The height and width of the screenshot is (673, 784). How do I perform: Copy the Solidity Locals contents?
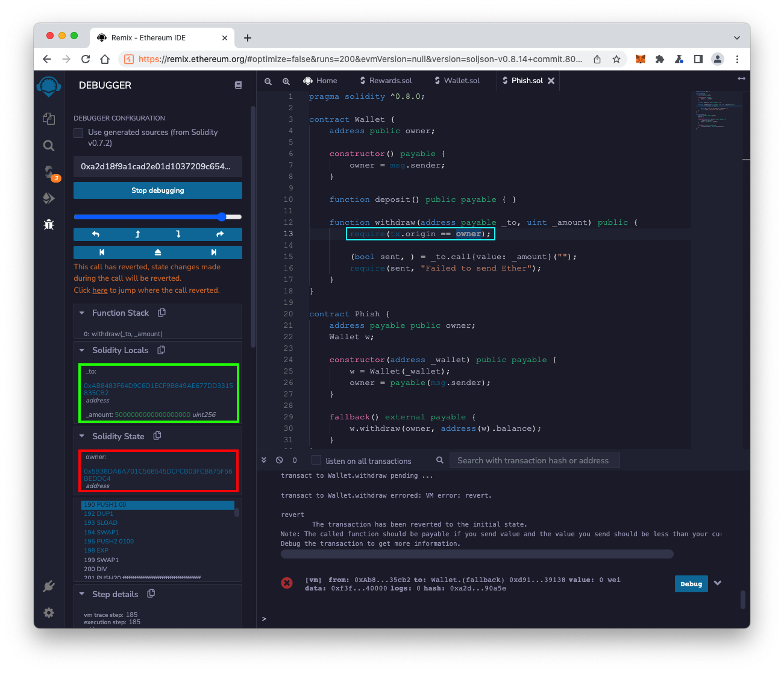pyautogui.click(x=161, y=350)
